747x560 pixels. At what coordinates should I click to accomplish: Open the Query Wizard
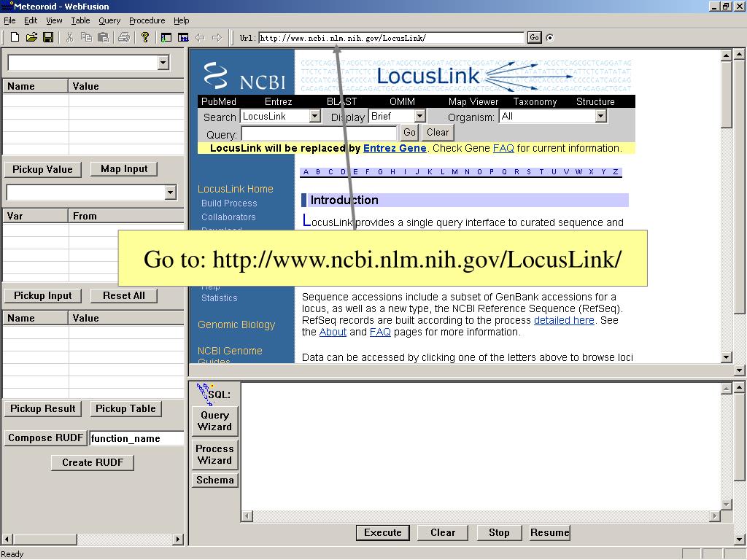coord(215,421)
